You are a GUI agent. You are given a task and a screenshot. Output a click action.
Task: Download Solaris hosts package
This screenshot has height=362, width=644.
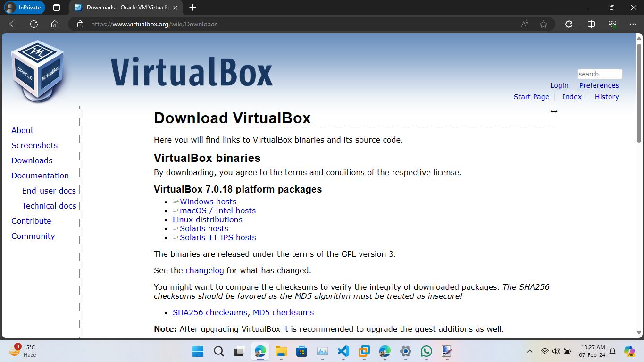(x=204, y=228)
